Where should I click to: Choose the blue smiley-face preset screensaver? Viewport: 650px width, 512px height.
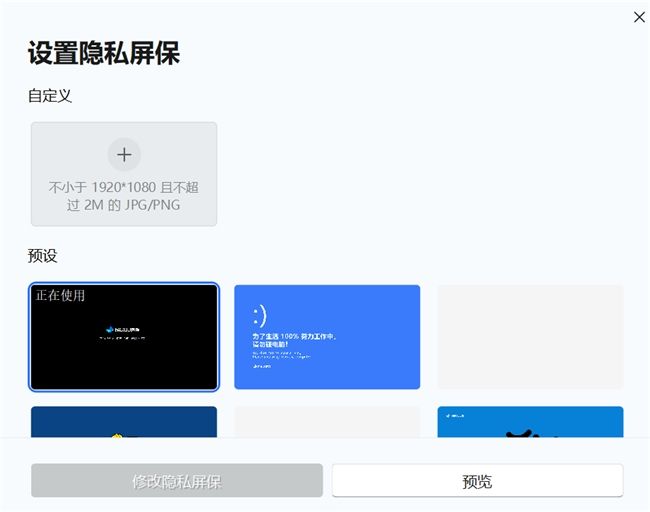click(x=327, y=337)
